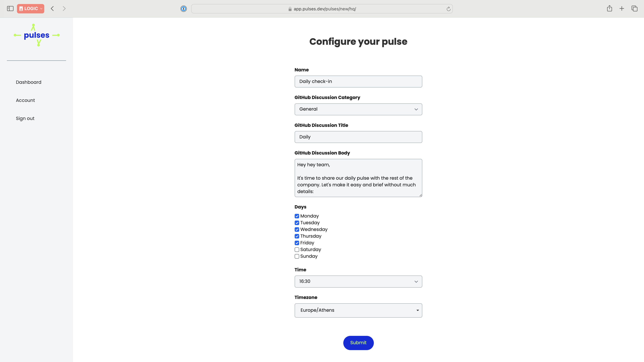The width and height of the screenshot is (644, 362).
Task: Change the Europe/Athens timezone selection
Action: (358, 310)
